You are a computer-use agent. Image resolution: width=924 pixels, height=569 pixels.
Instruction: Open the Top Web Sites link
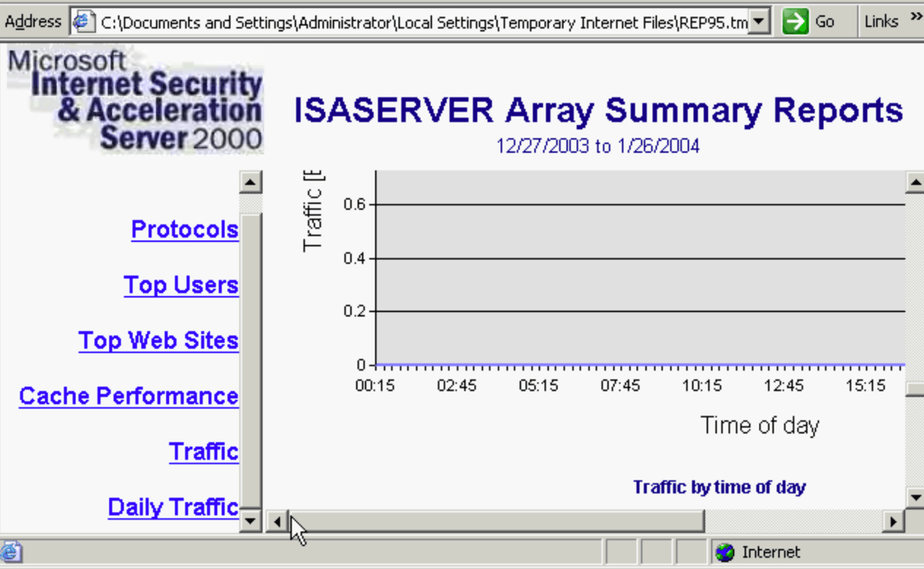click(158, 341)
